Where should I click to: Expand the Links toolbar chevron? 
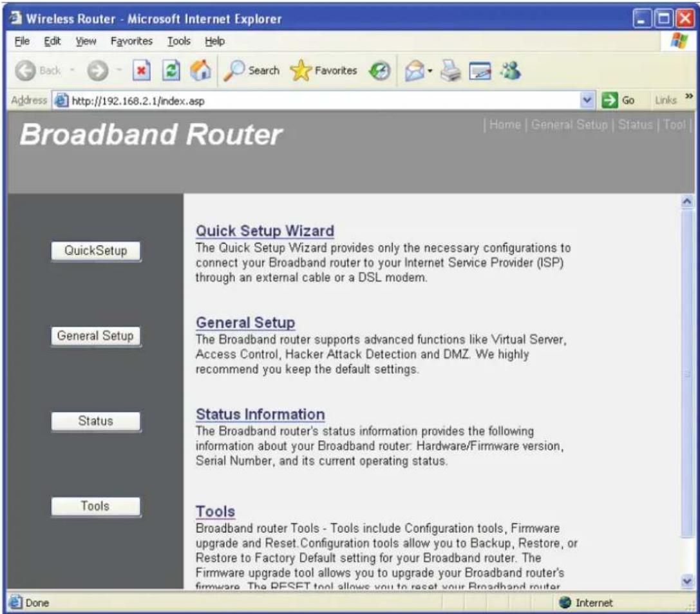coord(689,97)
